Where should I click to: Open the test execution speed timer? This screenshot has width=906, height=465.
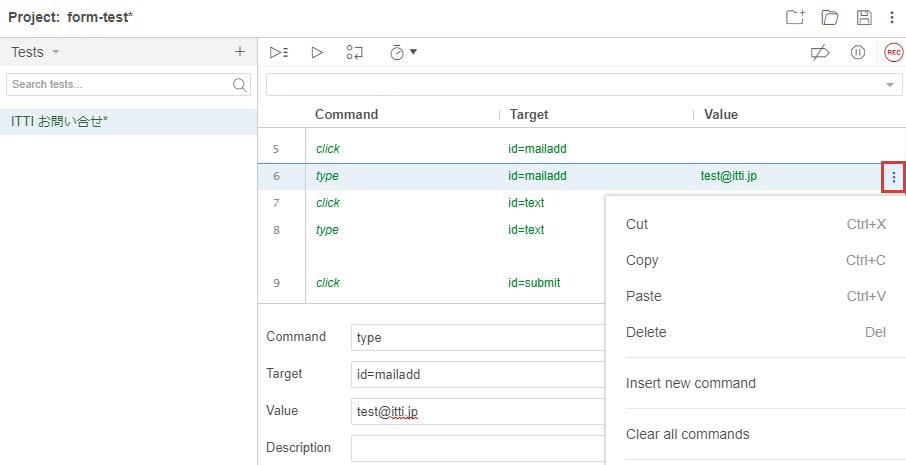[x=402, y=52]
